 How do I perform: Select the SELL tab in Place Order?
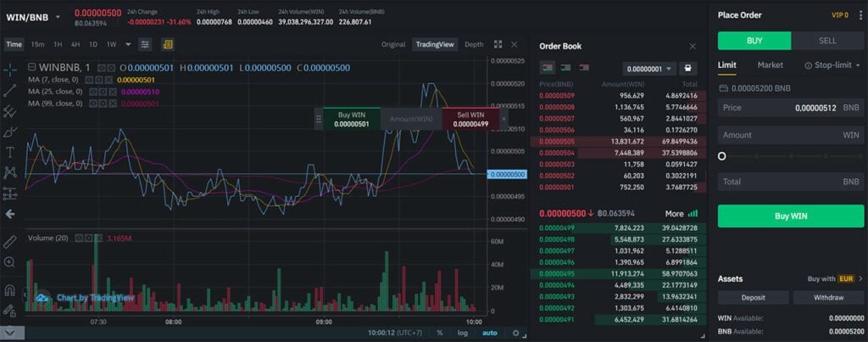point(827,41)
